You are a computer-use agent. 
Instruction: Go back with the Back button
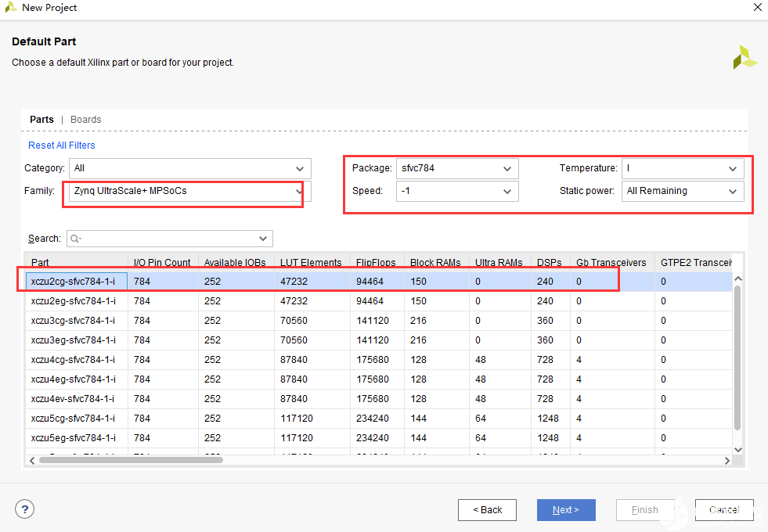(x=487, y=510)
